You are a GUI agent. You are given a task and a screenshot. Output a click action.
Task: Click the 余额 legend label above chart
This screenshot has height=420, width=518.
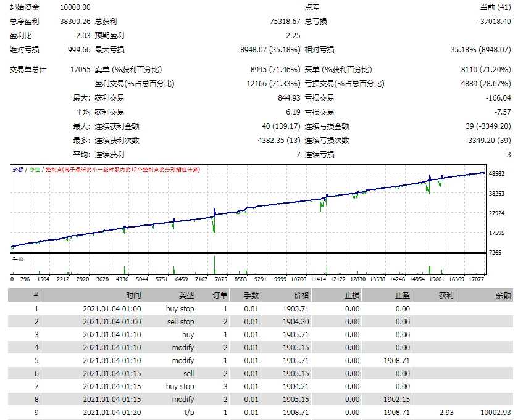[x=18, y=170]
